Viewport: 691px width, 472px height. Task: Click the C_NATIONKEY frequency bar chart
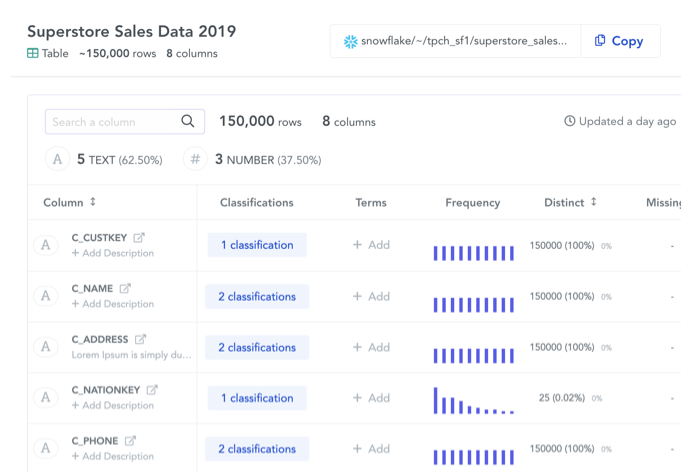coord(474,401)
